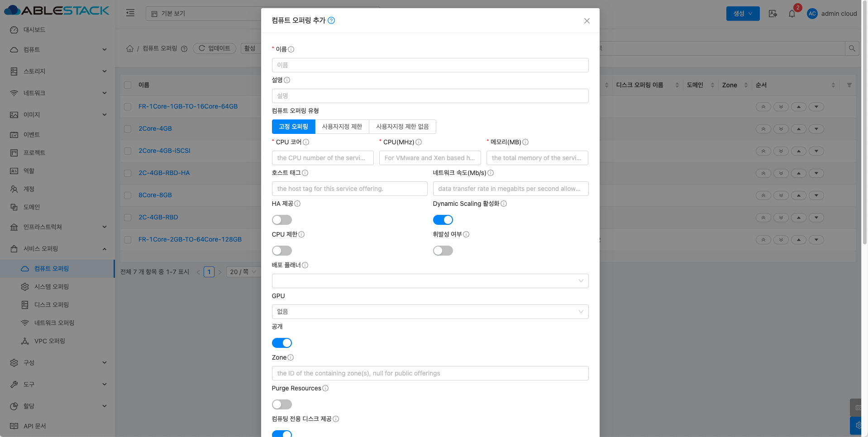Click the 생성 button in header

click(x=742, y=14)
